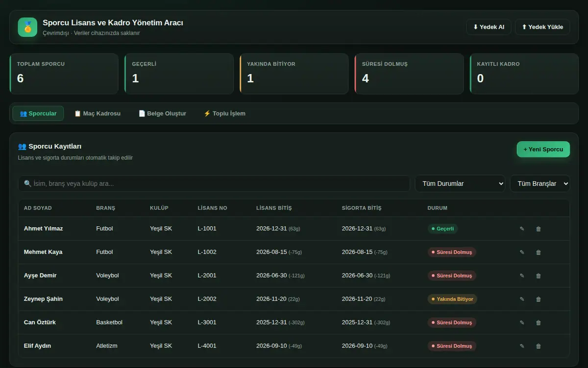
Task: Click the medal app logo icon
Action: [27, 27]
